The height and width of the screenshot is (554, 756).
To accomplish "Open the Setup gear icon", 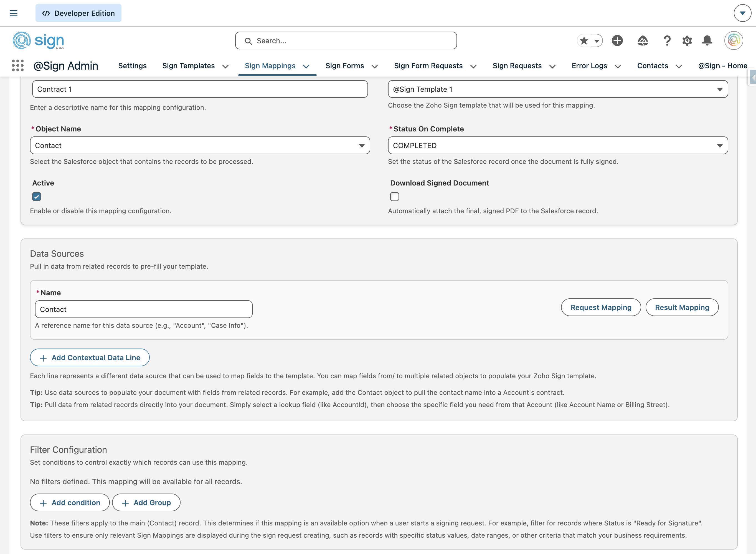I will [687, 41].
